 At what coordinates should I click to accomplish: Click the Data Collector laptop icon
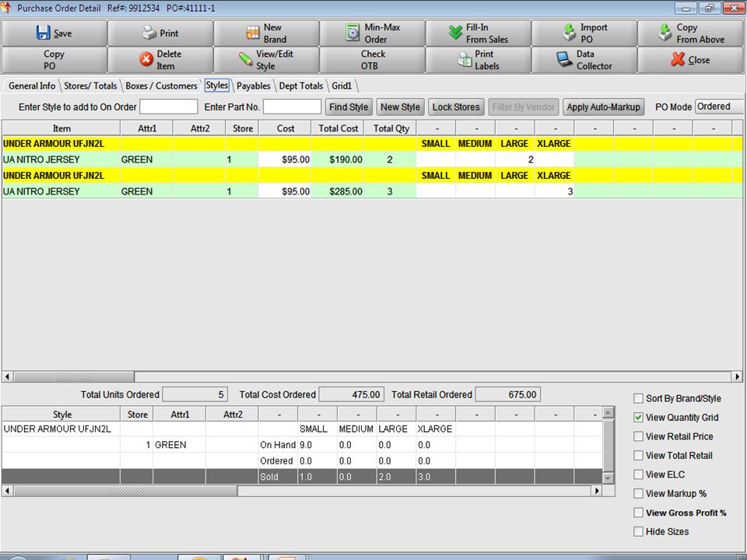coord(565,60)
